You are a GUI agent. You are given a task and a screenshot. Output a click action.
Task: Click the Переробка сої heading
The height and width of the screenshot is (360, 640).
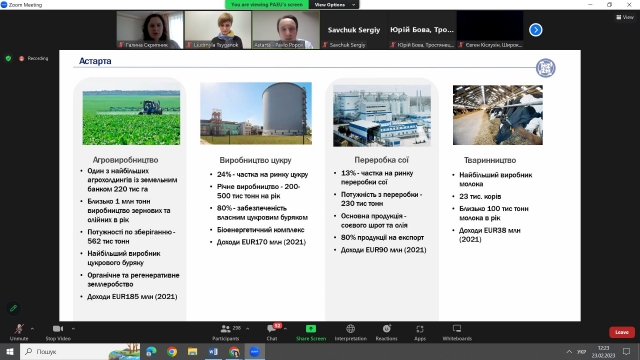[x=381, y=160]
